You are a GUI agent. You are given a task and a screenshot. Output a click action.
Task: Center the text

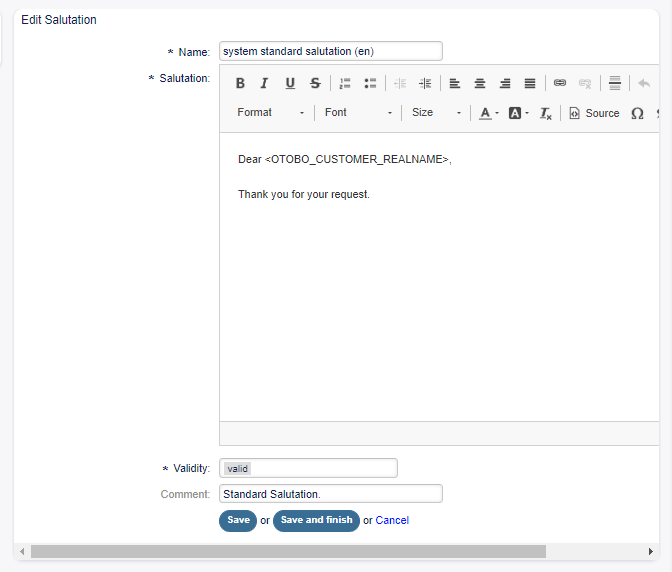480,83
